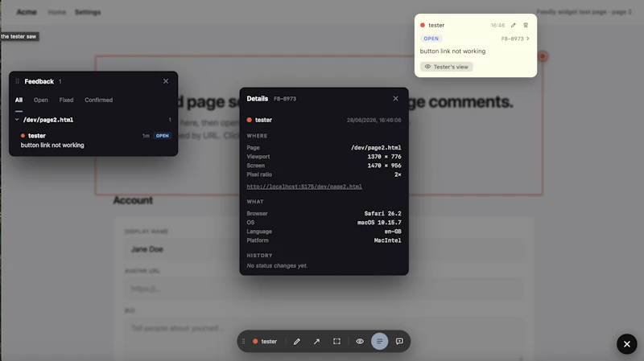Delete the comment with the trash icon
The width and height of the screenshot is (644, 361).
click(526, 25)
